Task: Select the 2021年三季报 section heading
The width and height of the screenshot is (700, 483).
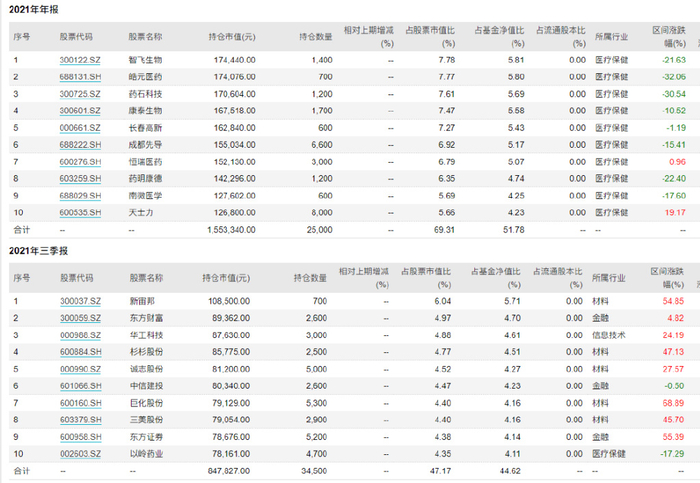Action: click(38, 250)
